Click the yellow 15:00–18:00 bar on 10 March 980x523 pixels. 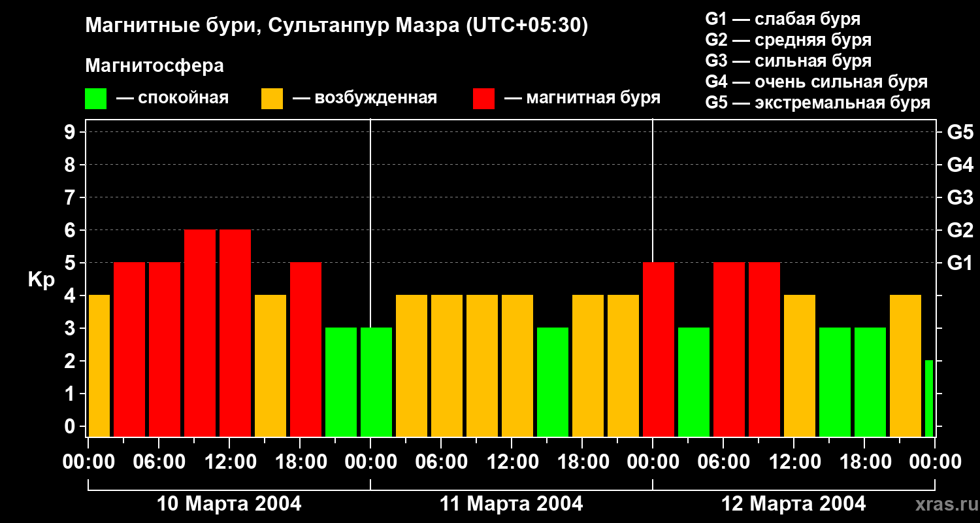[270, 365]
